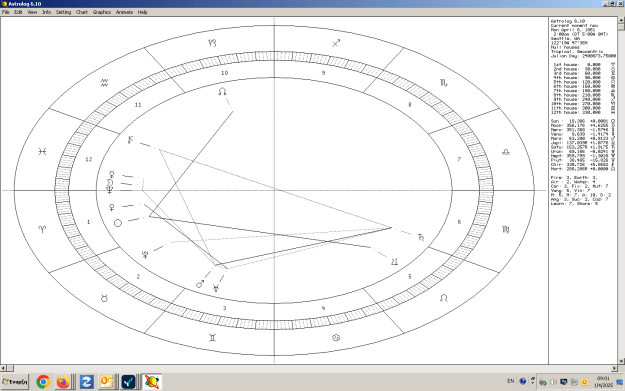This screenshot has width=625, height=391.
Task: Click the house 4 number label
Action: point(323,308)
